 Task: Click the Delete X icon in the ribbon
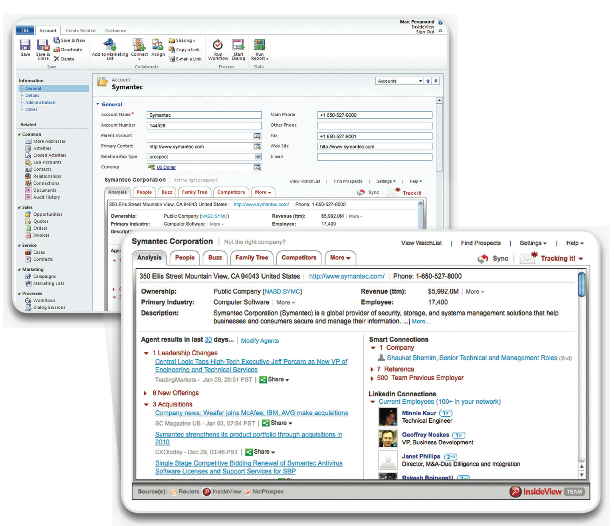56,59
